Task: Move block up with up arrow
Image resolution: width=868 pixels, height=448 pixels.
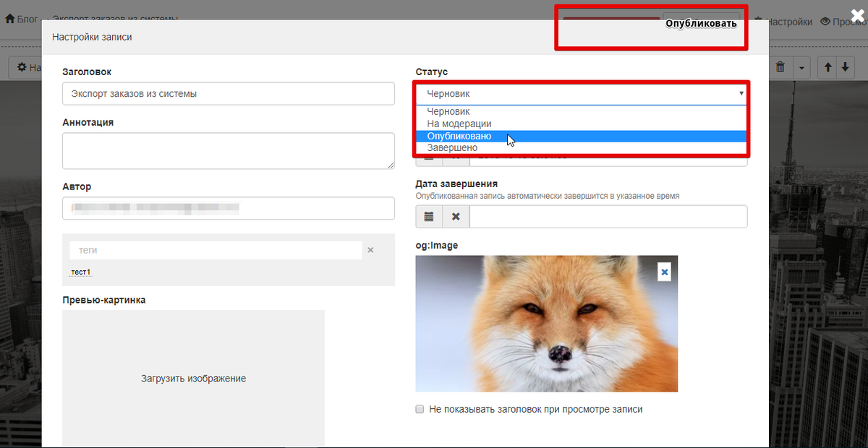Action: pyautogui.click(x=827, y=67)
